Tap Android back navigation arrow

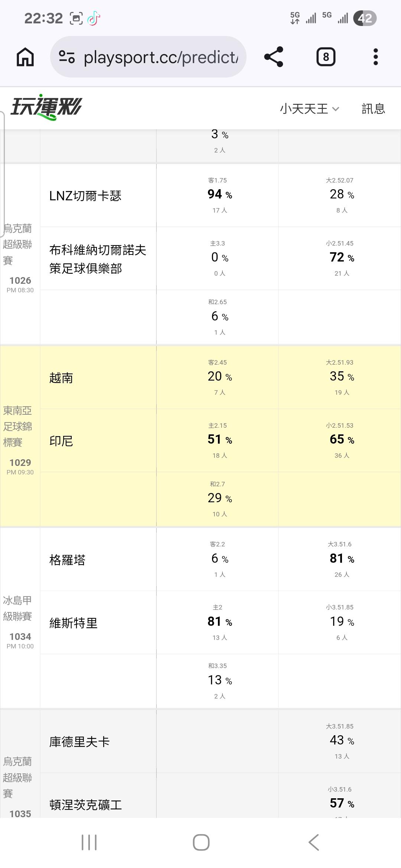tap(314, 842)
